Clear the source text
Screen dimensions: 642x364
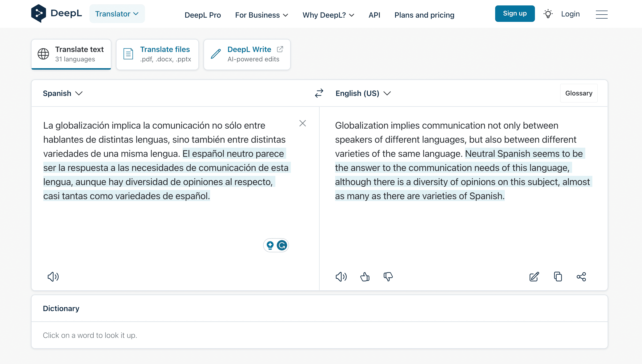302,123
